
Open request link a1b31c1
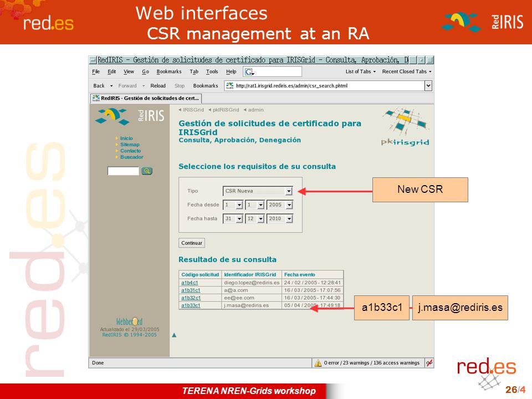[x=191, y=290]
